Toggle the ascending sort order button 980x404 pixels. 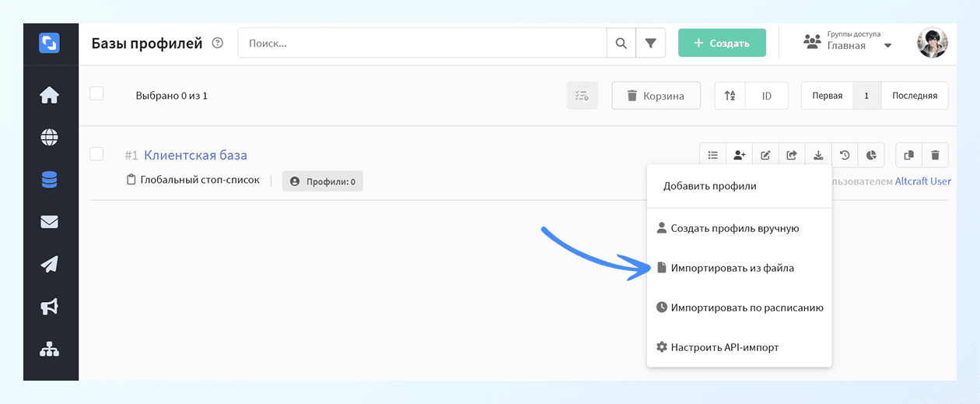point(730,96)
